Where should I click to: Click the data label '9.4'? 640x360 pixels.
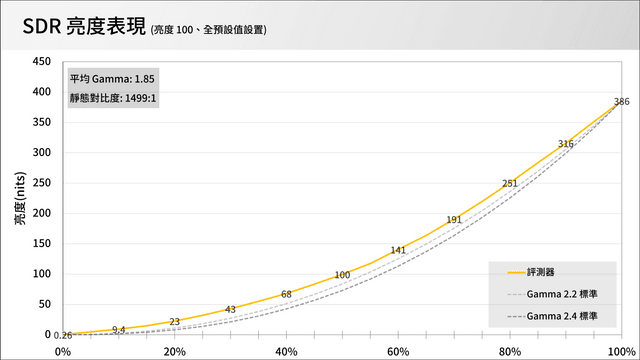coord(118,330)
